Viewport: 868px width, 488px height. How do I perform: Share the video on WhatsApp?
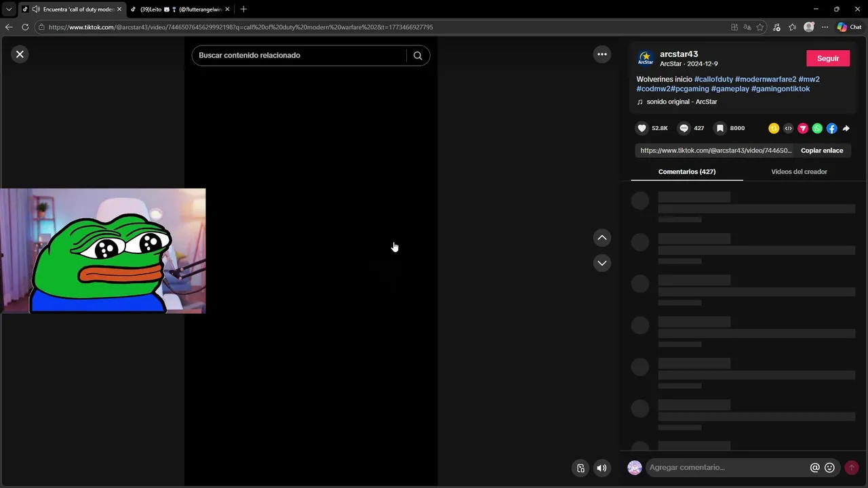coord(817,128)
